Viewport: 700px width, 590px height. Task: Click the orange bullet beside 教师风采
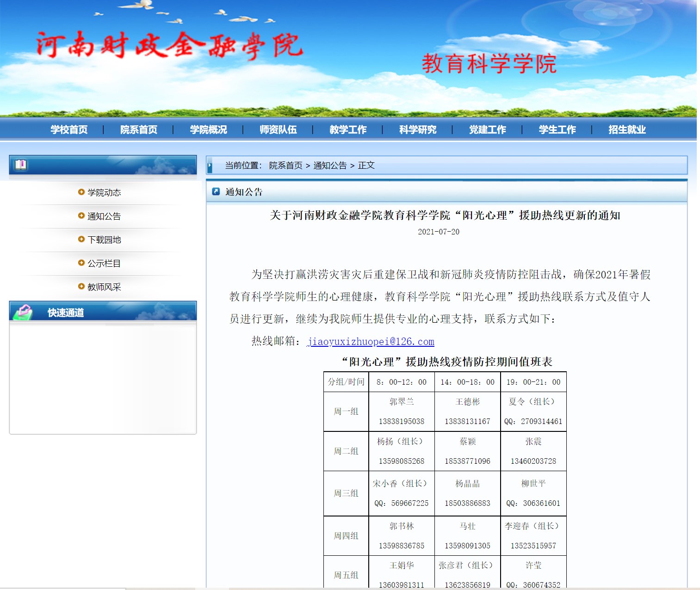81,286
